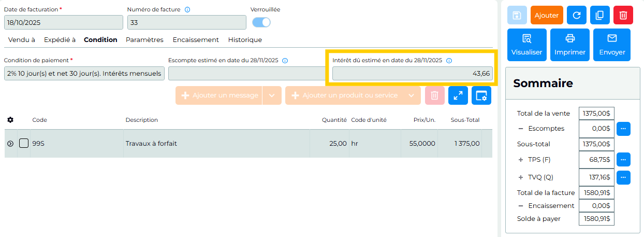The width and height of the screenshot is (644, 237).
Task: Click the TVQ amount 137,16$
Action: point(596,177)
